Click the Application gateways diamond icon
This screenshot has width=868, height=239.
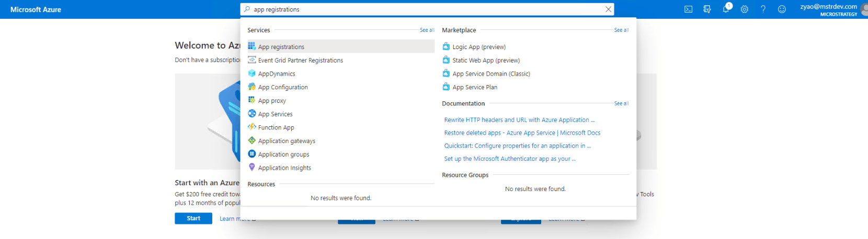[x=252, y=140]
